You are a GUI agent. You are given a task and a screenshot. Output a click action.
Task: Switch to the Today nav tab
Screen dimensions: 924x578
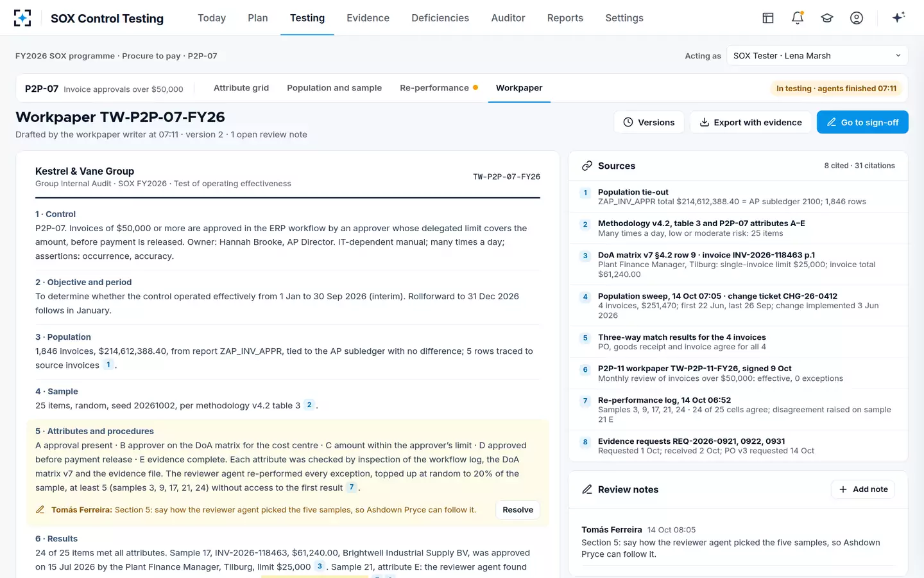pos(212,18)
